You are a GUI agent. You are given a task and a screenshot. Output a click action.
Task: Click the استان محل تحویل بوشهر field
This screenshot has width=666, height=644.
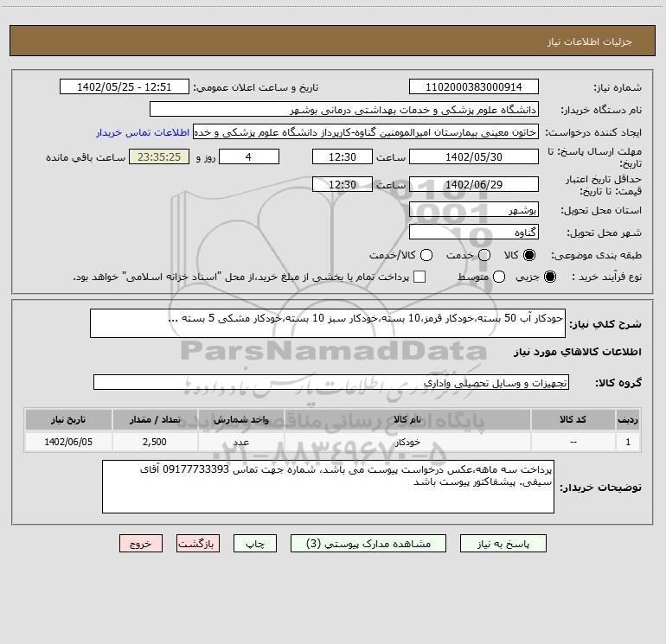click(x=473, y=210)
